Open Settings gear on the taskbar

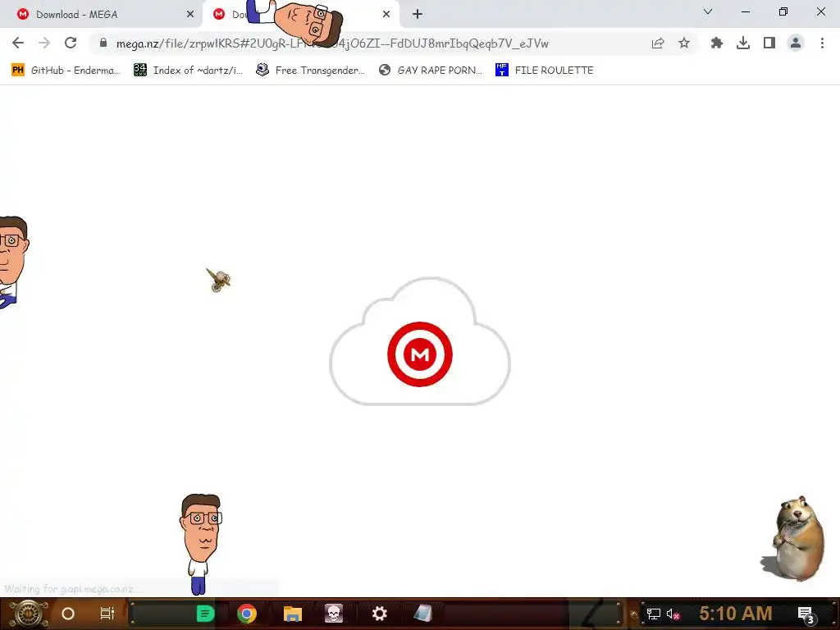[379, 614]
